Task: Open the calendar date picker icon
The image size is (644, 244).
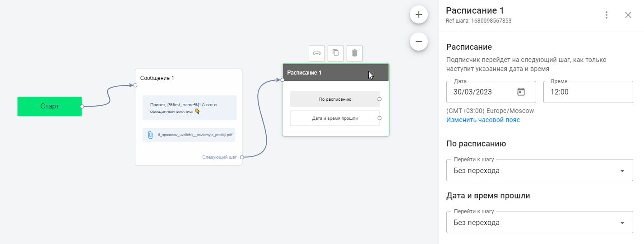Action: pyautogui.click(x=521, y=92)
